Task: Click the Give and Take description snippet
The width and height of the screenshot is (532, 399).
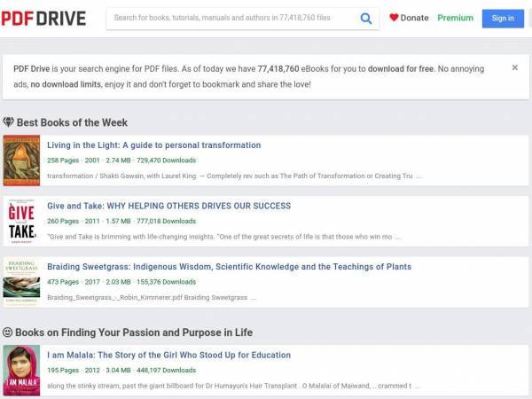Action: (x=224, y=237)
